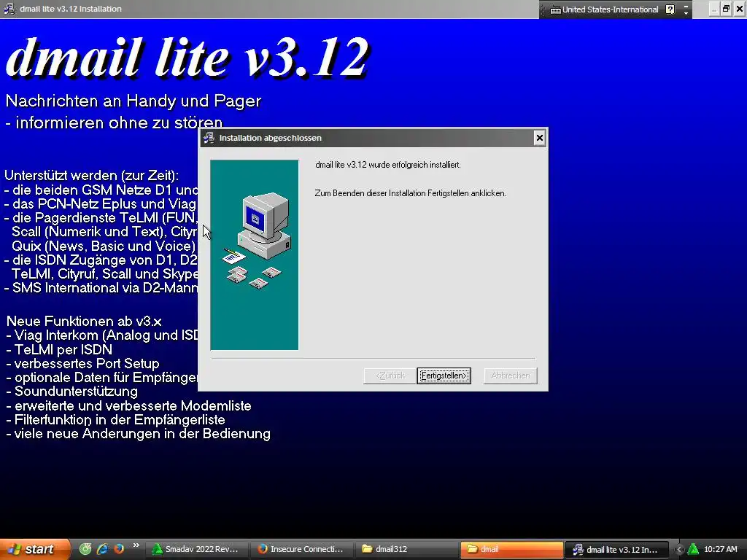Click the system clock 10:27 AM
747x560 pixels.
[x=720, y=549]
